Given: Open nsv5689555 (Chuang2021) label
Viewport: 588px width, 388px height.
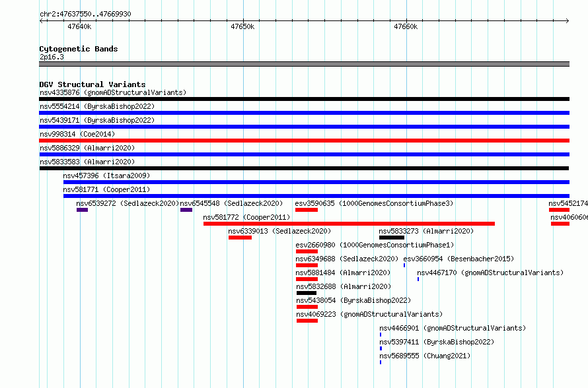Looking at the screenshot, I should [x=425, y=356].
